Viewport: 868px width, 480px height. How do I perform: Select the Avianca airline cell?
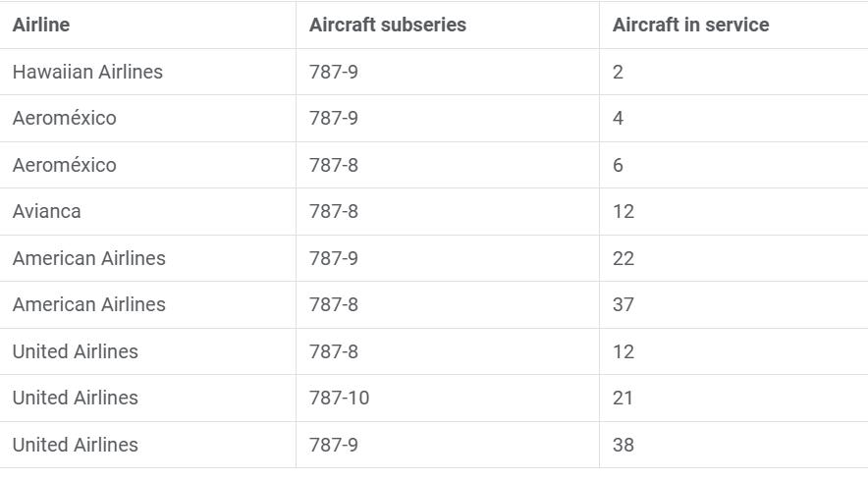46,211
